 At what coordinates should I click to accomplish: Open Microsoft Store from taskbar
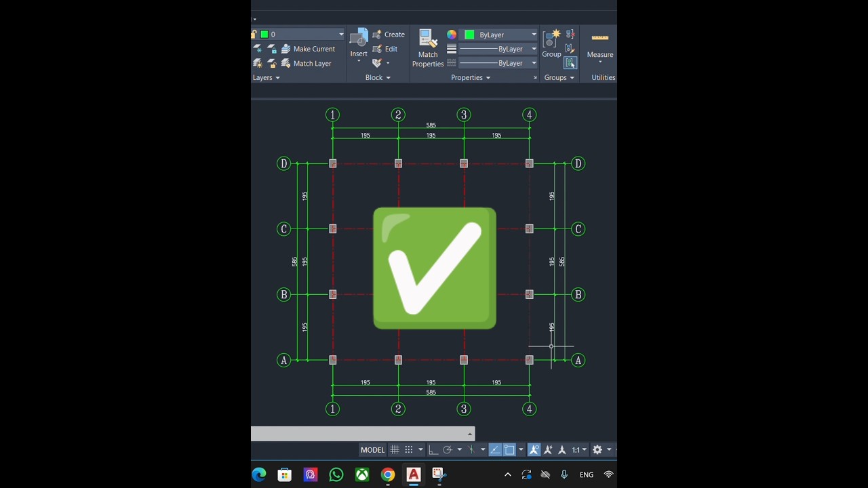285,474
